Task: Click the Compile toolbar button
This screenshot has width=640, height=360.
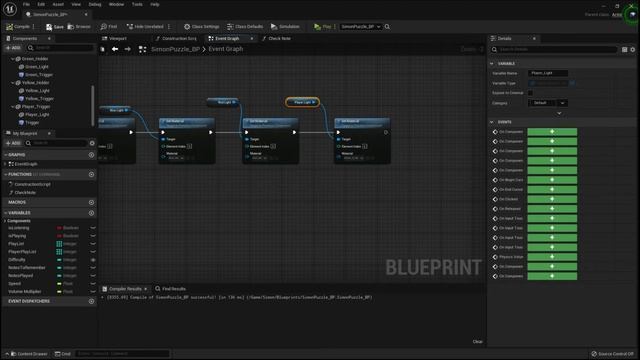Action: 18,27
